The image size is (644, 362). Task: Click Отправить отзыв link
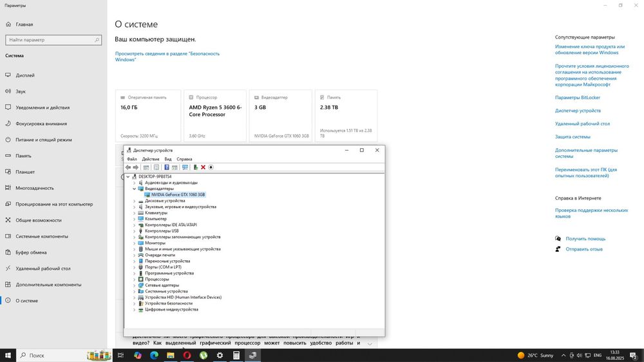coord(584,249)
